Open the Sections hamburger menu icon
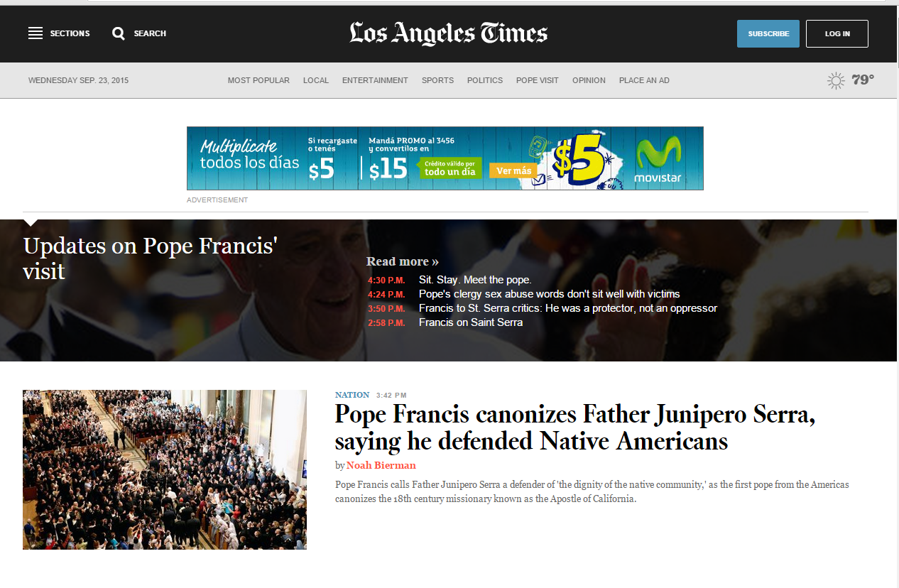Screen dimensions: 899x588 (36, 33)
